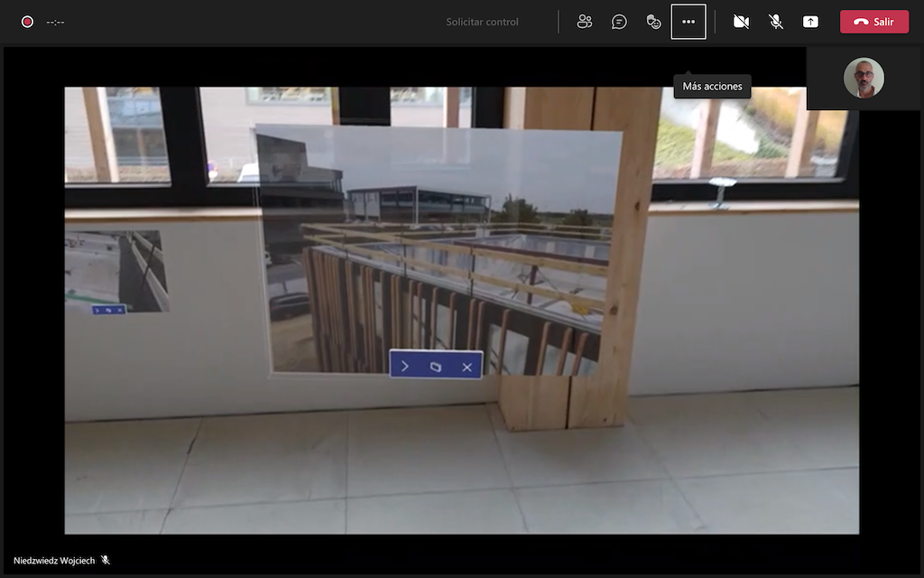Viewport: 924px width, 578px height.
Task: Click the meeting timer "--:--"
Action: click(55, 23)
